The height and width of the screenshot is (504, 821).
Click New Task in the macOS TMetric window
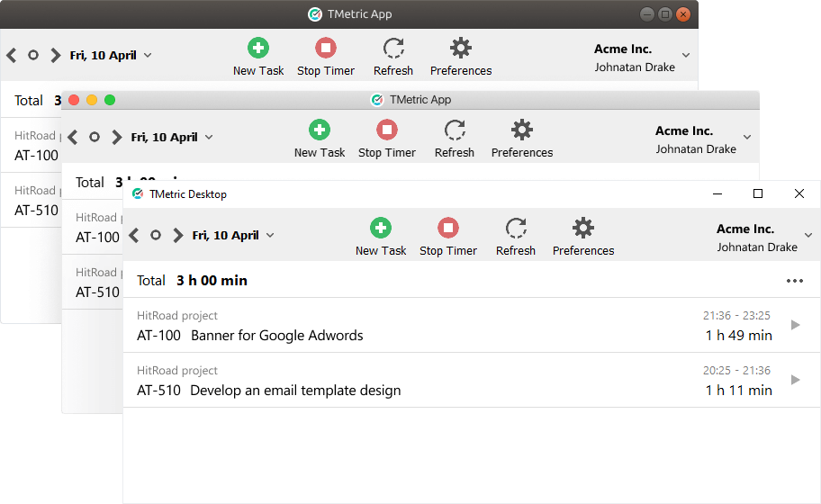click(320, 139)
